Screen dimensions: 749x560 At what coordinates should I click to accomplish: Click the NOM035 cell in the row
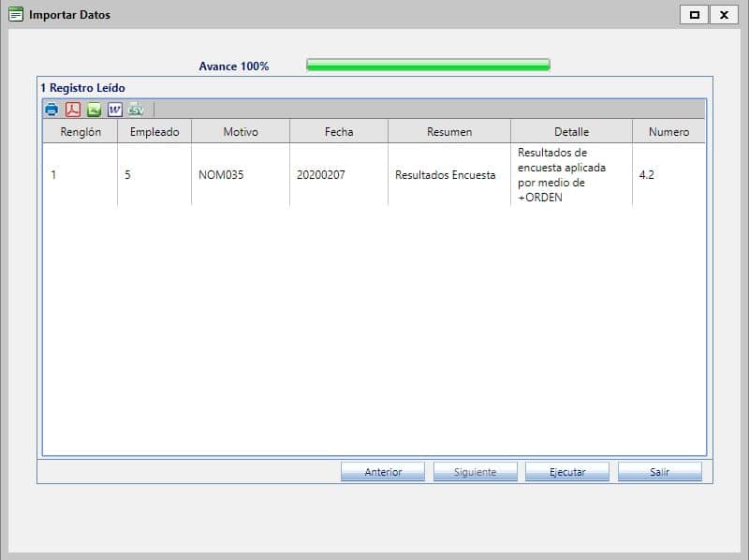point(221,175)
